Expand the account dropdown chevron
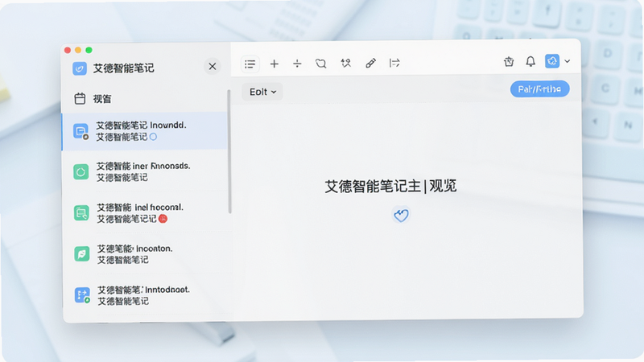The height and width of the screenshot is (362, 644). click(568, 61)
